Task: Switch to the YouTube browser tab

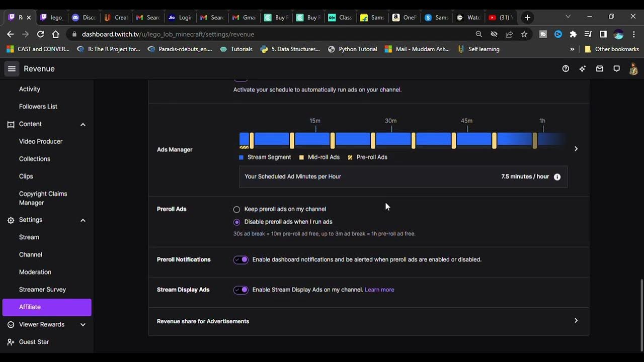Action: (x=500, y=17)
